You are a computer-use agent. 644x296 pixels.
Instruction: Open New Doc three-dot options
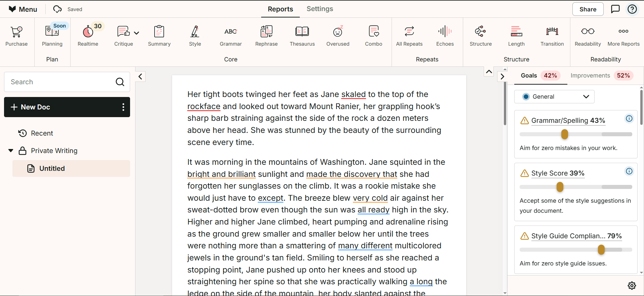click(x=123, y=107)
